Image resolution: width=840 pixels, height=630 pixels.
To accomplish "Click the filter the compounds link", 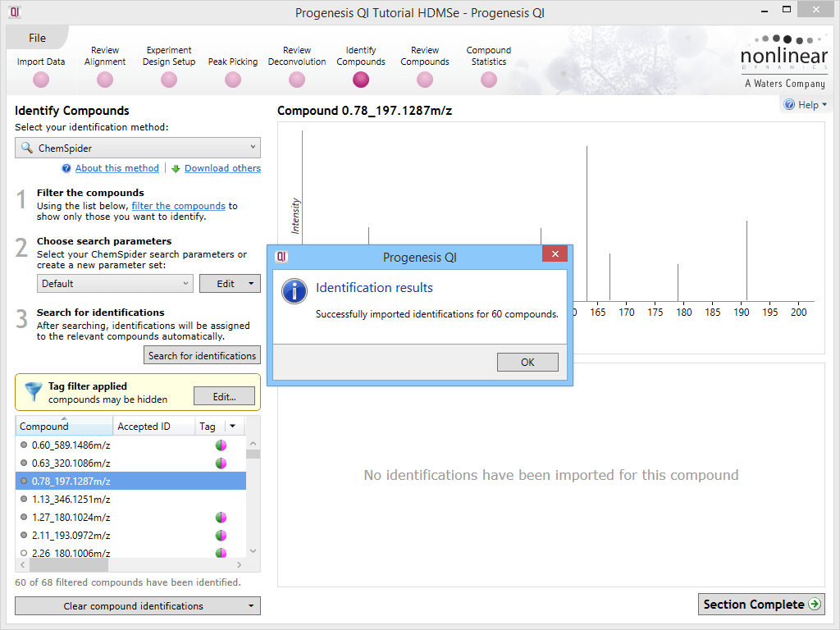I will tap(178, 206).
